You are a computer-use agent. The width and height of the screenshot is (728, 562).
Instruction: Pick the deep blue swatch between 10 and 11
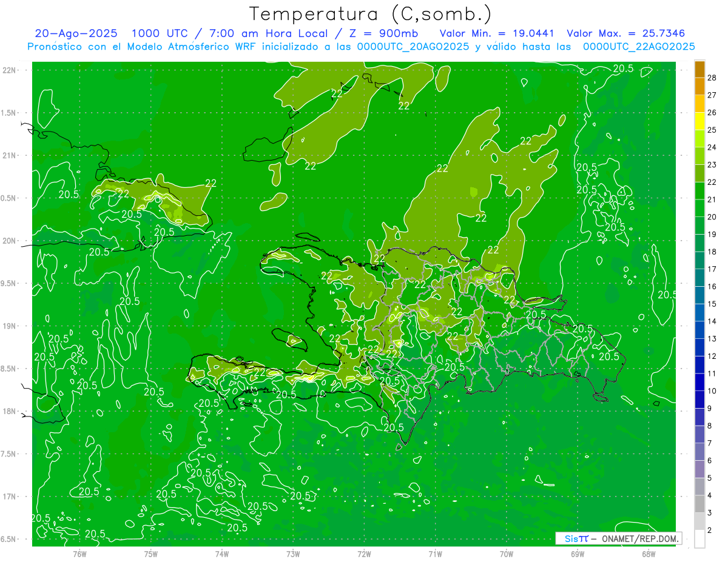click(699, 382)
